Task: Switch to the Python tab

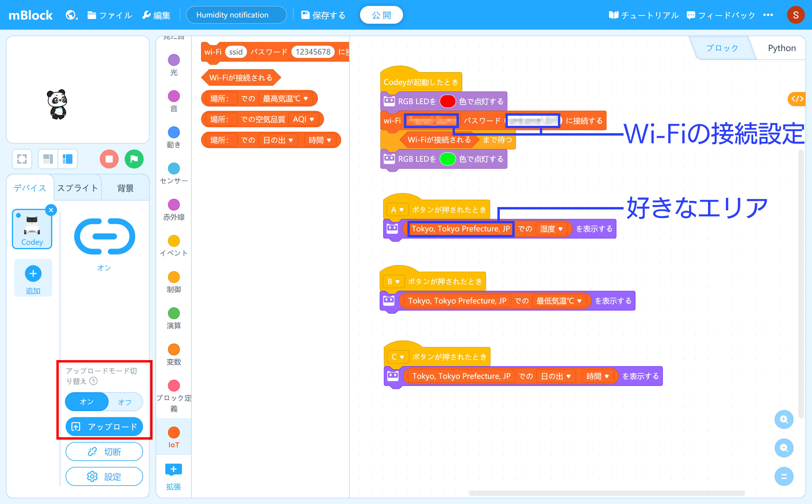Action: point(781,48)
